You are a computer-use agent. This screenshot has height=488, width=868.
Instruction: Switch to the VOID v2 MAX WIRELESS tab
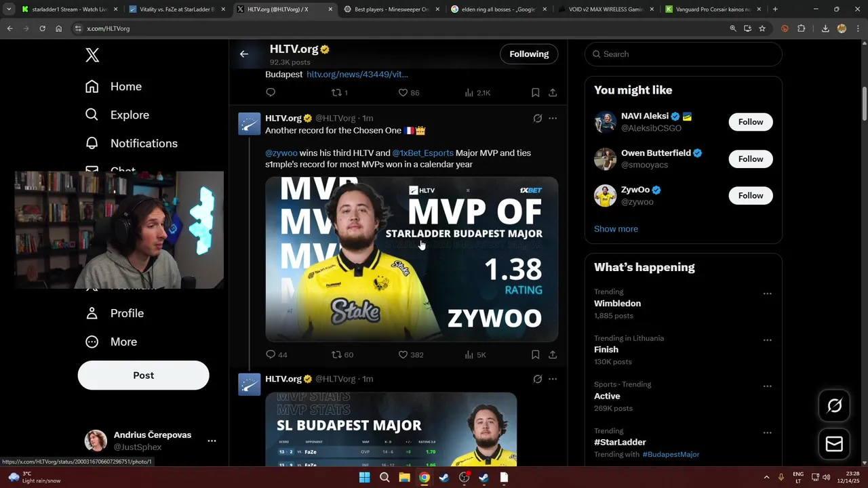605,9
